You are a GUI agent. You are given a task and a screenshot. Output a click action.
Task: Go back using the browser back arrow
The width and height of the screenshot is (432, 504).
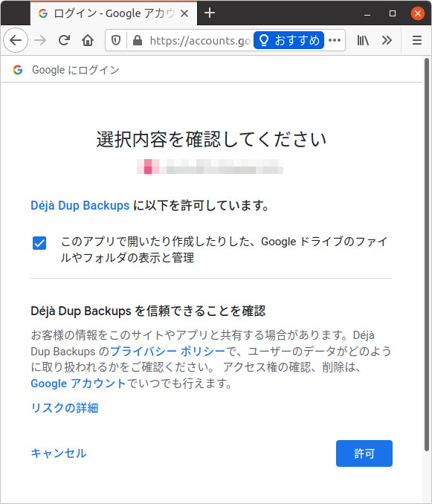pos(16,40)
